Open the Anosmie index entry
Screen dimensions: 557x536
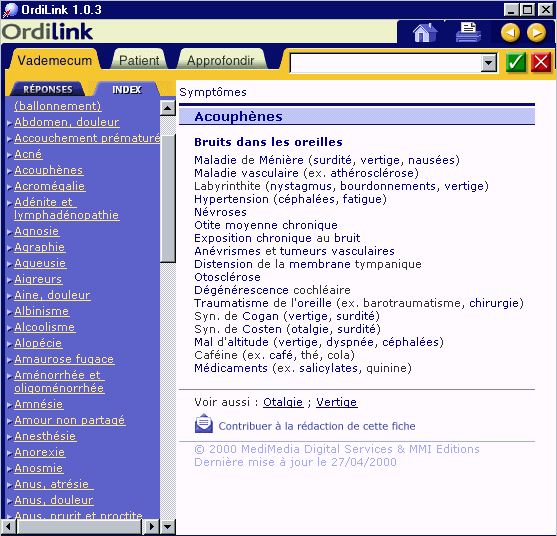tap(39, 468)
